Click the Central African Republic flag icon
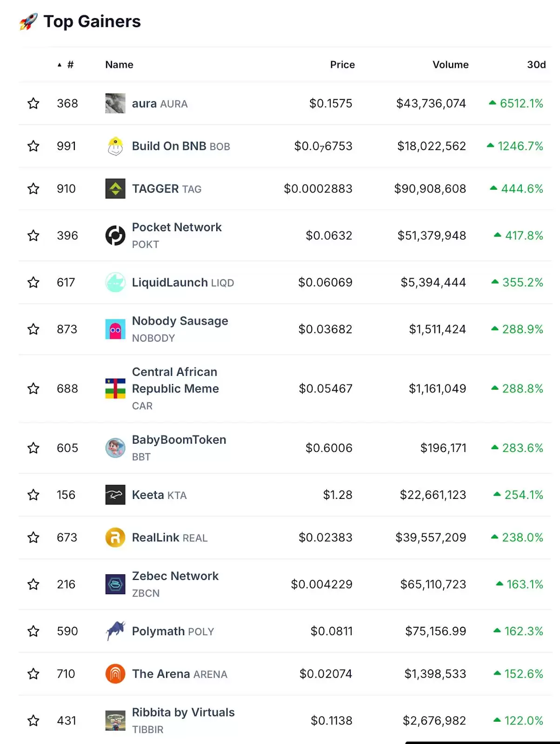This screenshot has width=560, height=744. pos(115,389)
